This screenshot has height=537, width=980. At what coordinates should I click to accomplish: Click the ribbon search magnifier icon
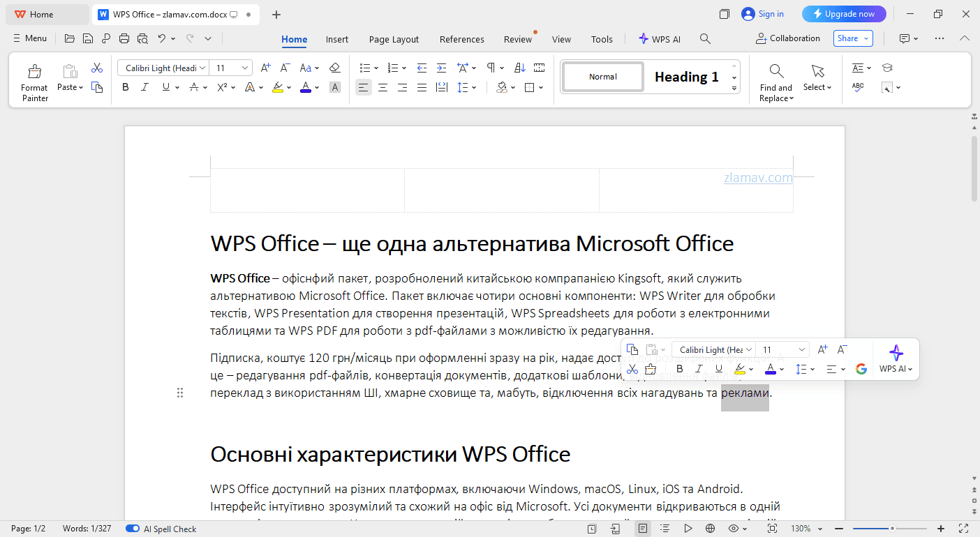(705, 39)
